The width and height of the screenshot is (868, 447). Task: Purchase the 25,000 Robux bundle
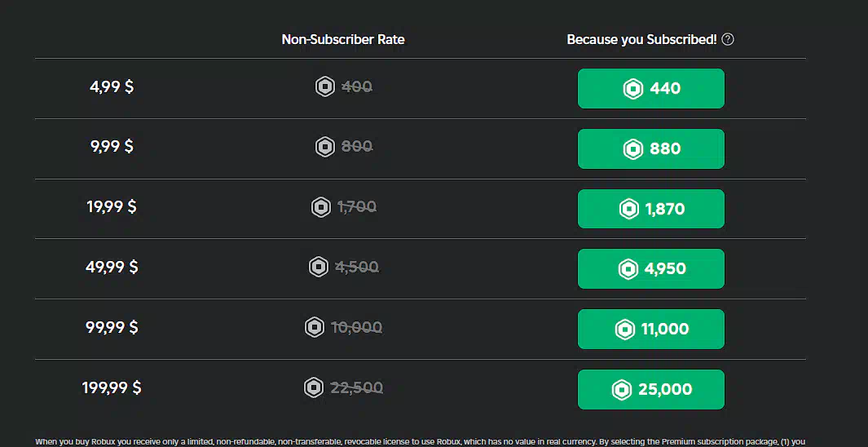coord(651,389)
